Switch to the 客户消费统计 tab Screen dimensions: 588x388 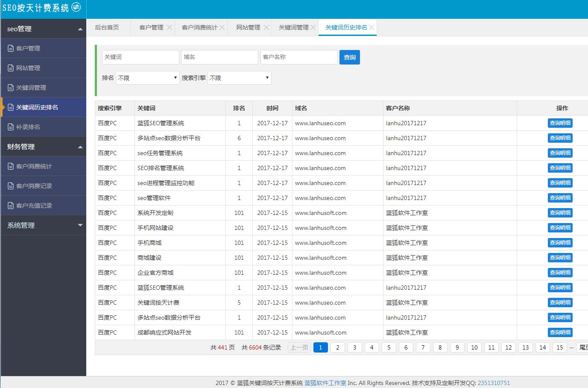199,27
